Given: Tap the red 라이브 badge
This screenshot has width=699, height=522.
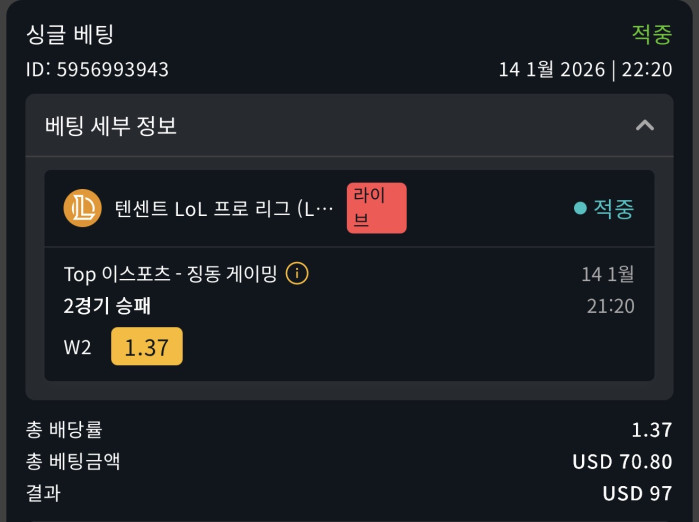Looking at the screenshot, I should (376, 208).
